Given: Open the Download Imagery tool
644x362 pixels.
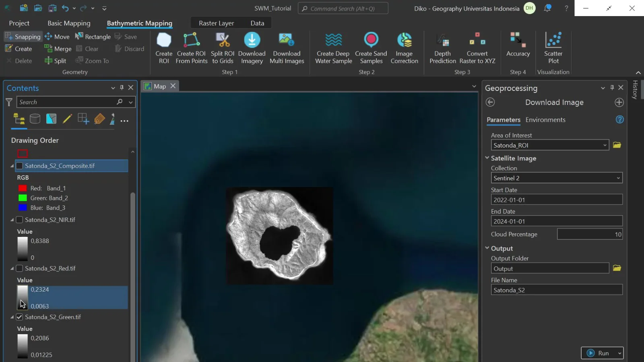Looking at the screenshot, I should coord(252,48).
